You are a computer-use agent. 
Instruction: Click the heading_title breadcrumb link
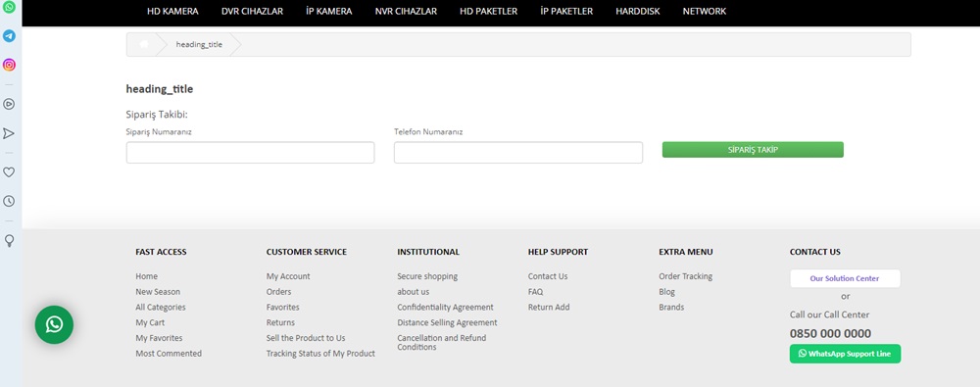(x=199, y=44)
